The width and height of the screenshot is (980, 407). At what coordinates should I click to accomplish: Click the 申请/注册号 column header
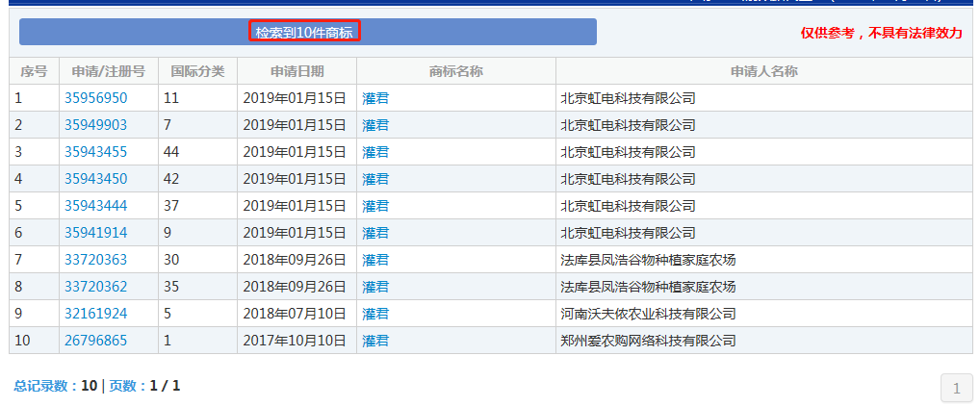pyautogui.click(x=108, y=71)
